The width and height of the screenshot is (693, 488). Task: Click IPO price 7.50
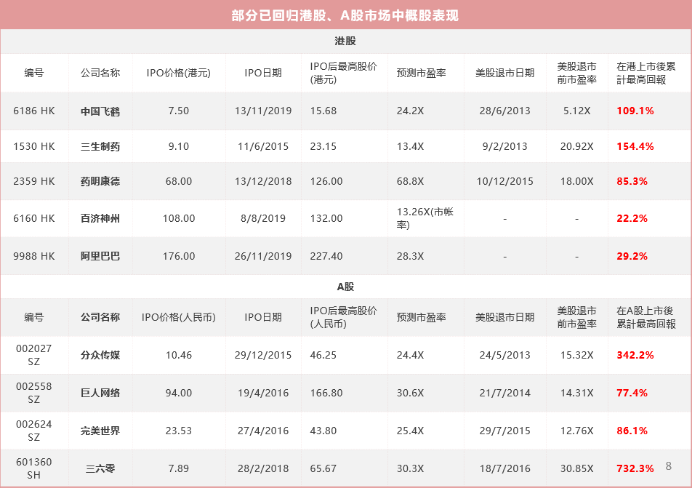click(179, 111)
